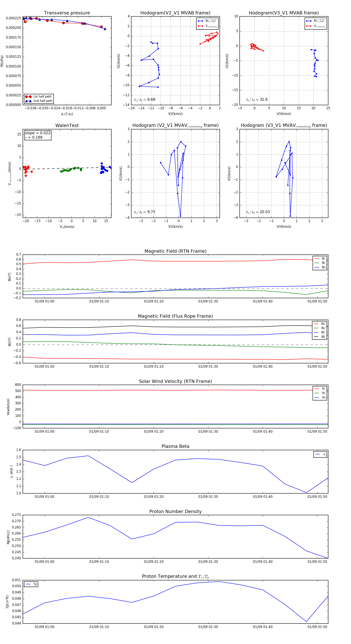Click the 'Proton Number Density' title
Screen dimensions: 351x644
175,511
